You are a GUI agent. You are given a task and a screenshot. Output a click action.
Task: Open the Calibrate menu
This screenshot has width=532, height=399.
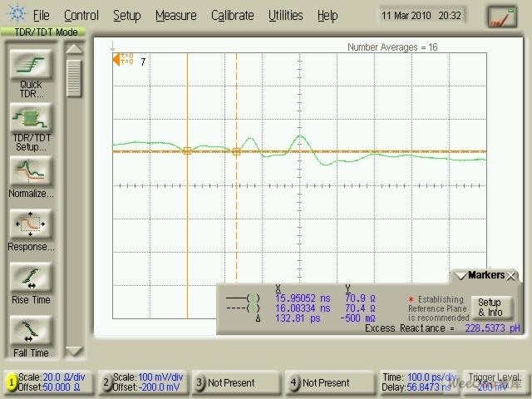coord(232,15)
